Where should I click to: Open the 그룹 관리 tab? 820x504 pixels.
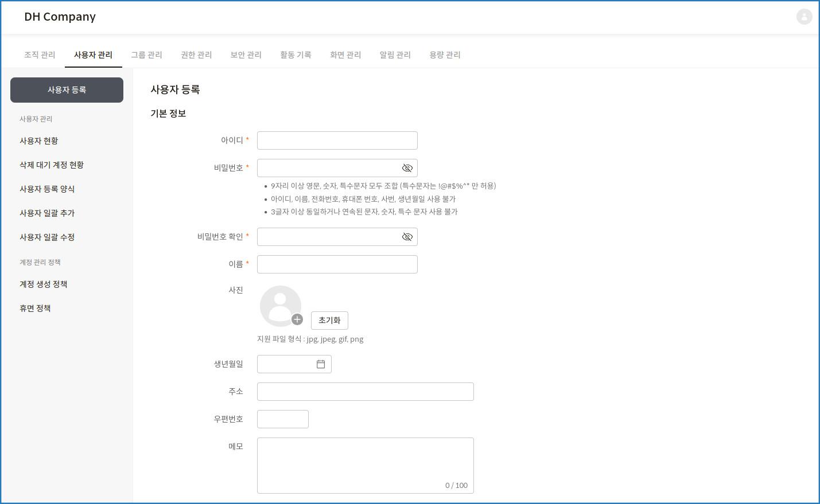(x=146, y=55)
